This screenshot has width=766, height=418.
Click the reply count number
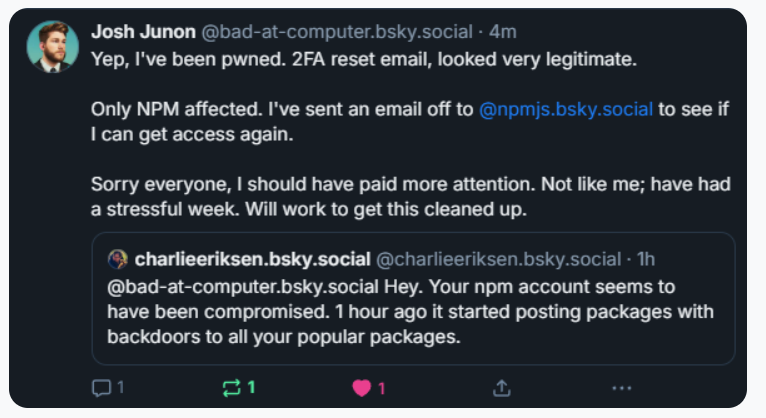tap(120, 387)
